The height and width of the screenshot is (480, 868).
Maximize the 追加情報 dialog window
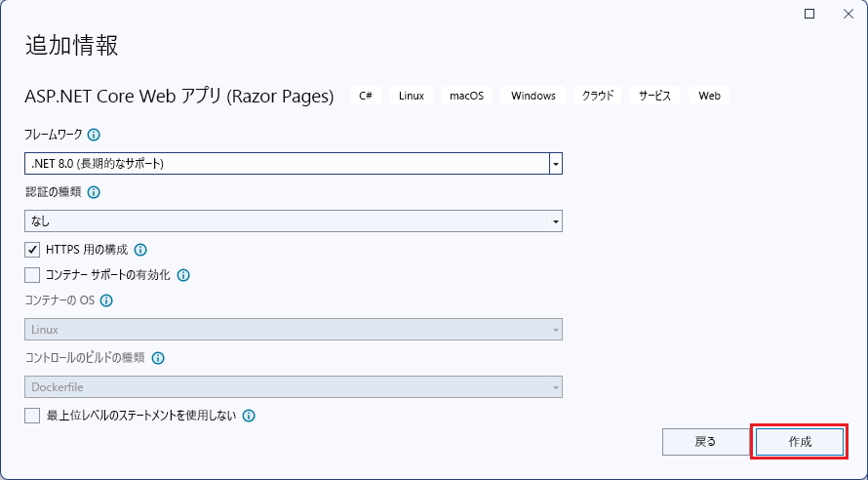coord(809,14)
